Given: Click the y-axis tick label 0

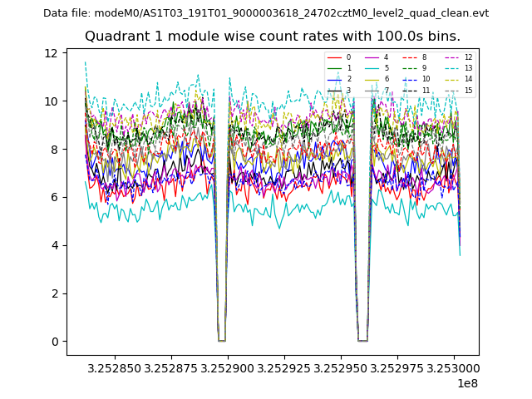Looking at the screenshot, I should [x=54, y=342].
